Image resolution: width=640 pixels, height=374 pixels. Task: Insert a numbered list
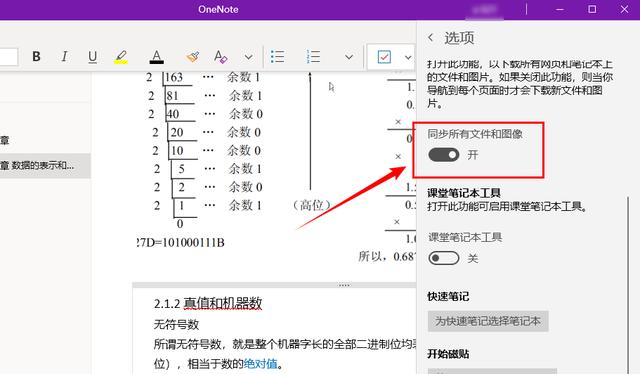[313, 56]
